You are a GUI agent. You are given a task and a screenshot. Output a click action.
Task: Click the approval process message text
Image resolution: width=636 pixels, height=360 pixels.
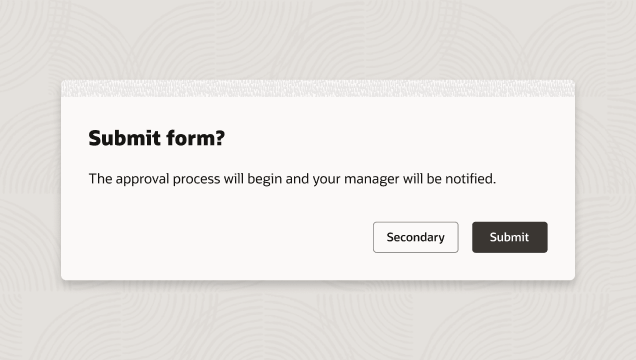click(292, 179)
